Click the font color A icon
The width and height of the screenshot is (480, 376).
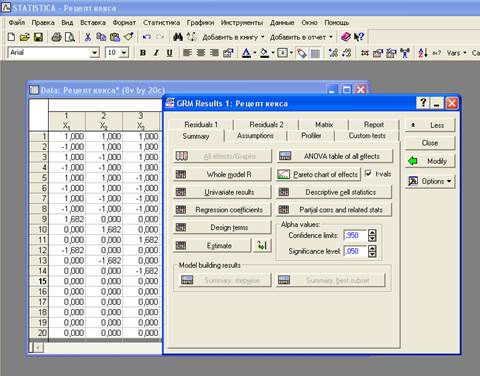pyautogui.click(x=246, y=53)
